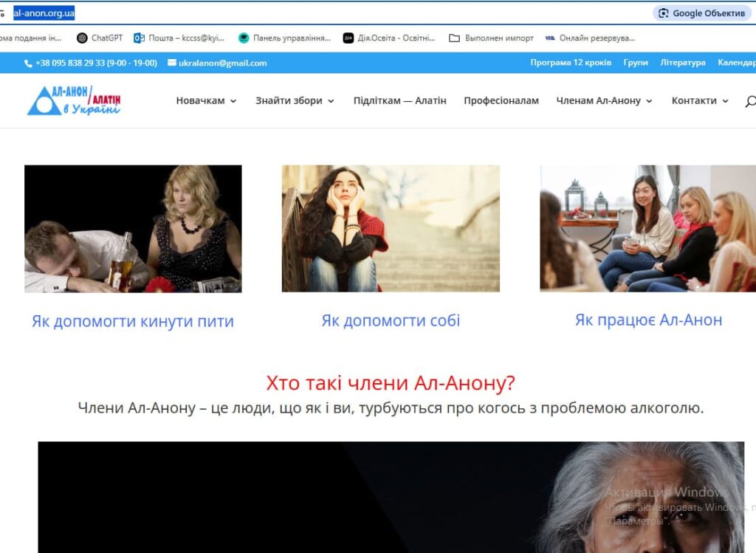Expand the Членам Ал-Анону dropdown menu
The width and height of the screenshot is (756, 553).
[604, 100]
